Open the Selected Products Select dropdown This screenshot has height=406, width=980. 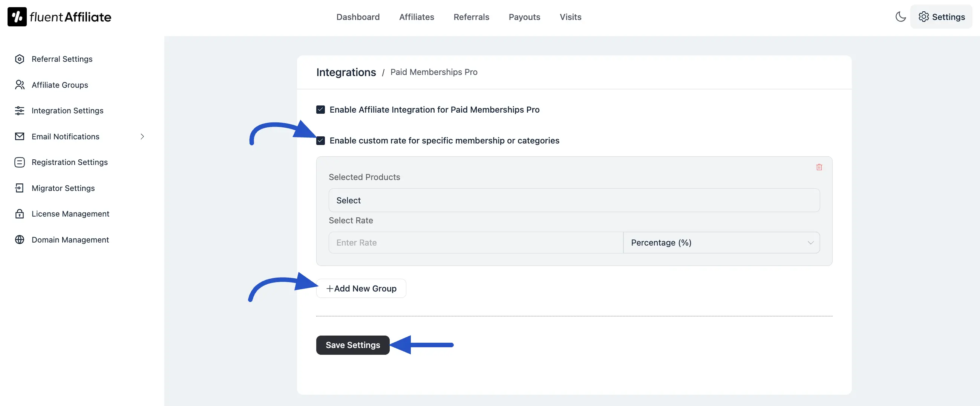[574, 200]
